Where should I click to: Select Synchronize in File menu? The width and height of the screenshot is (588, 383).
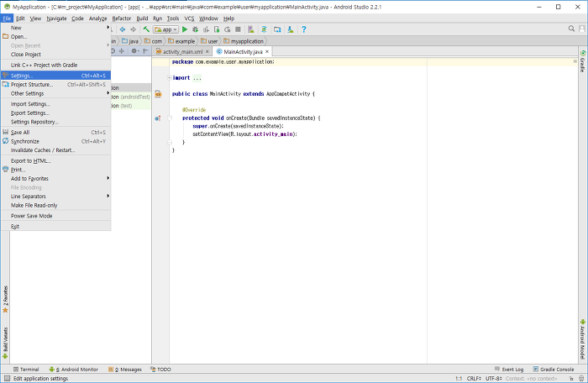point(55,141)
